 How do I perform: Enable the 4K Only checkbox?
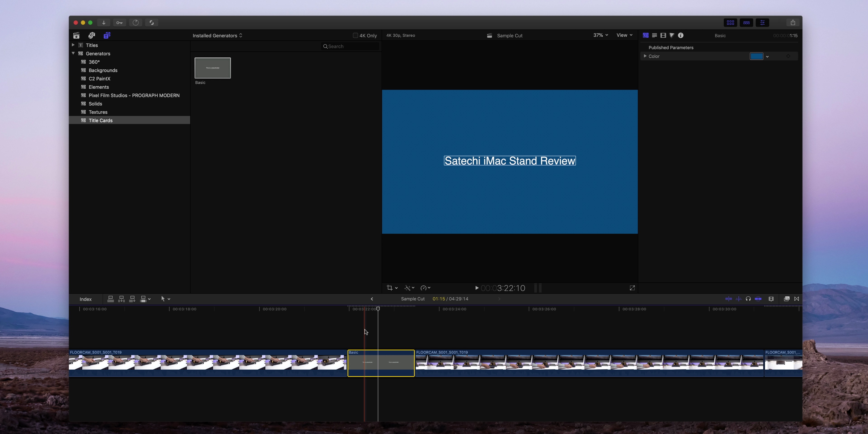(356, 35)
